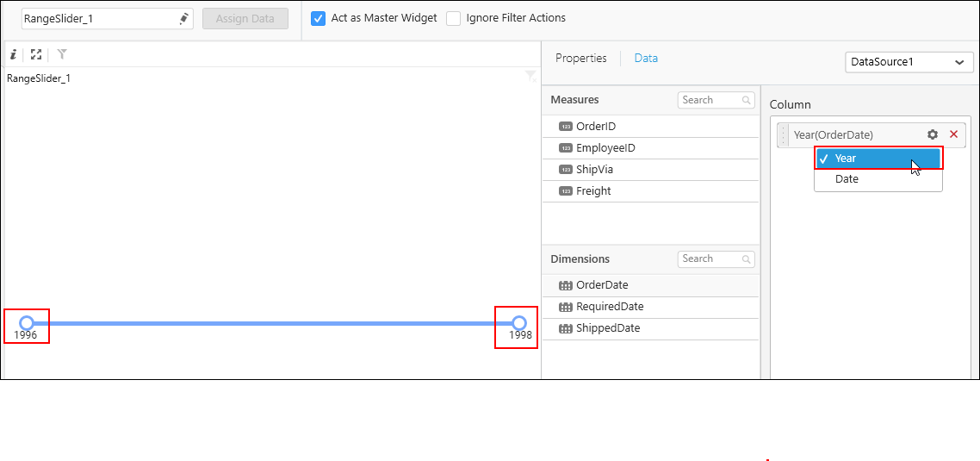
Task: Switch to the Data tab
Action: click(x=646, y=59)
